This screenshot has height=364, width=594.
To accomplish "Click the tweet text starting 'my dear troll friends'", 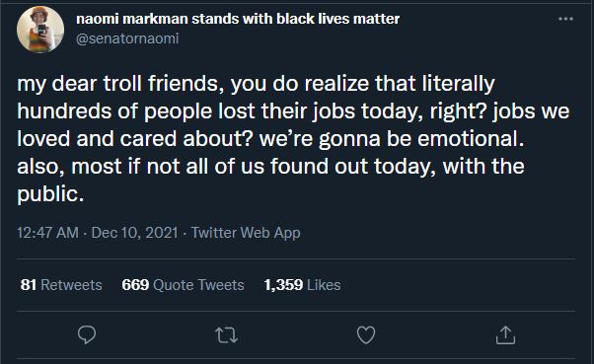I will pos(293,139).
